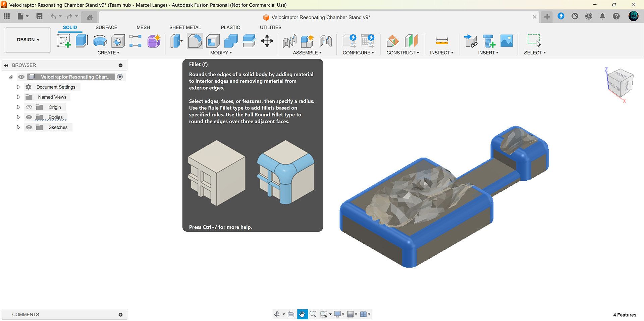Image resolution: width=644 pixels, height=321 pixels.
Task: Click the Insert Derive icon
Action: (x=471, y=41)
